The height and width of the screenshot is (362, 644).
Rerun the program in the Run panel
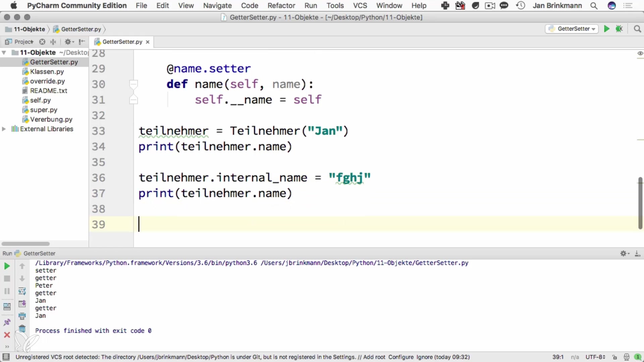click(7, 266)
